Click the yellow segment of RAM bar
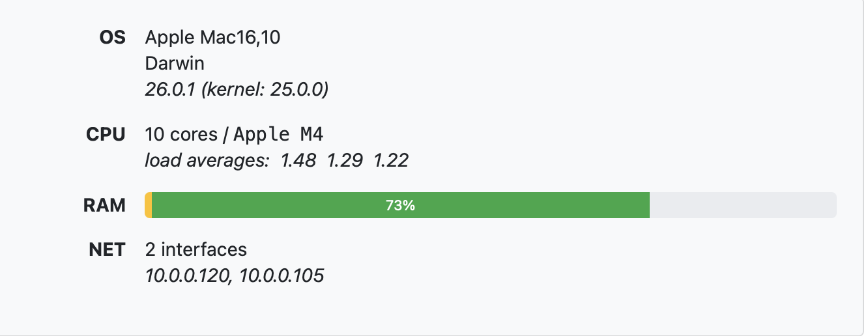 click(149, 206)
